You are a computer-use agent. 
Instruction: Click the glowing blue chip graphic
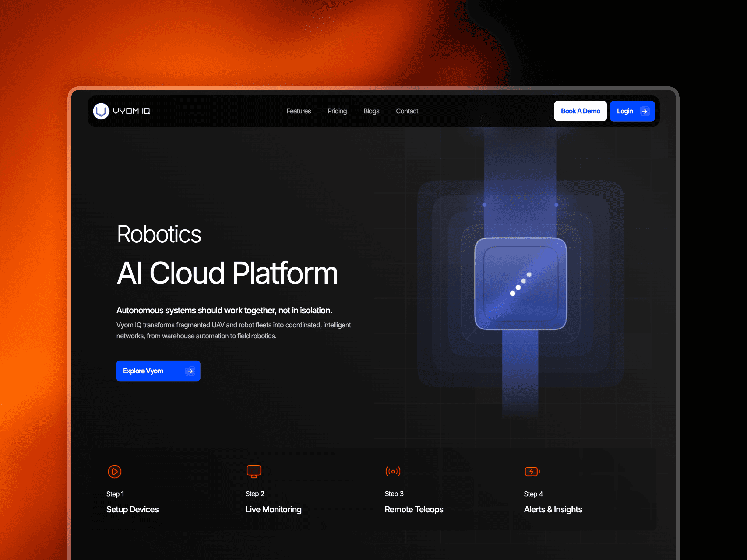point(520,283)
